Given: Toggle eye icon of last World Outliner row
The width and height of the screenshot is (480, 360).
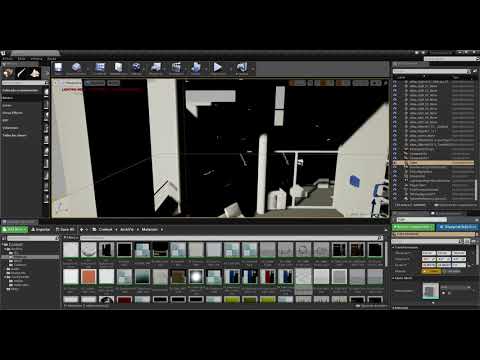Looking at the screenshot, I should 395,199.
